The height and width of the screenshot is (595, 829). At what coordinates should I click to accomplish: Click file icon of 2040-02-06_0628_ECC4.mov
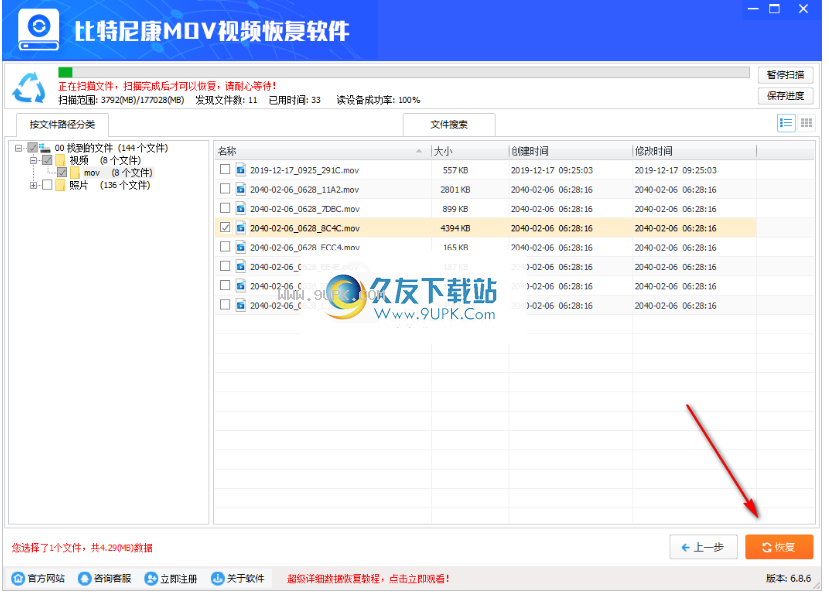[x=241, y=247]
